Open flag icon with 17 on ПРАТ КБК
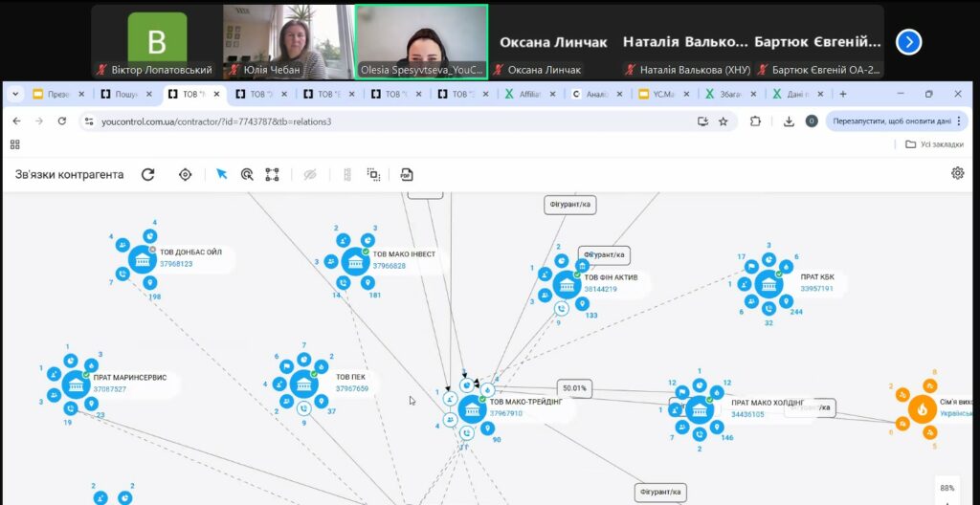This screenshot has height=505, width=980. [751, 266]
